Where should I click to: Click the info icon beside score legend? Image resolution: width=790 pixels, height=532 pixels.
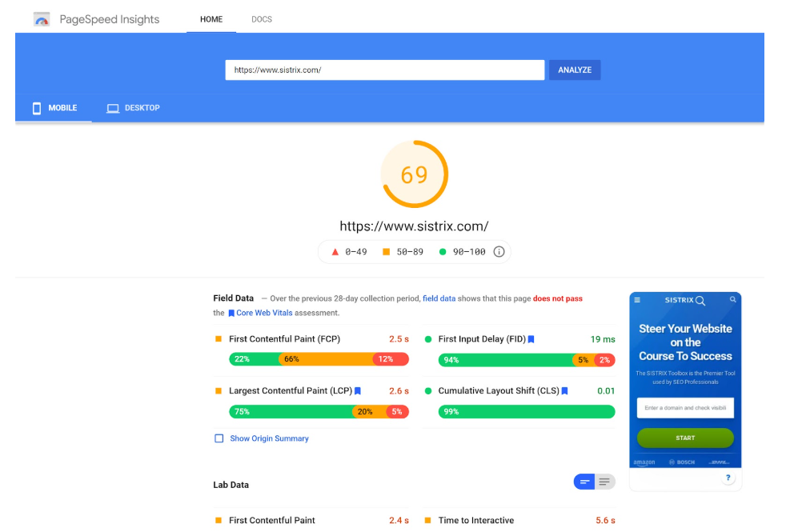point(499,251)
